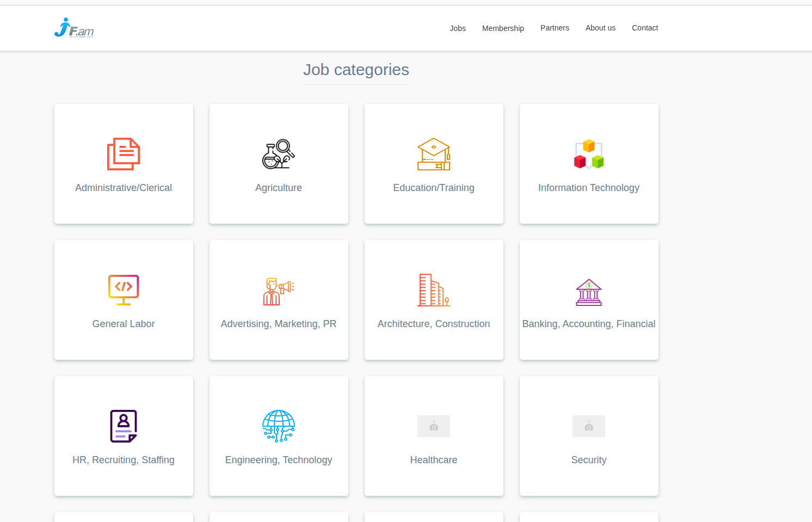
Task: Click the Architecture buildings icon
Action: (434, 290)
